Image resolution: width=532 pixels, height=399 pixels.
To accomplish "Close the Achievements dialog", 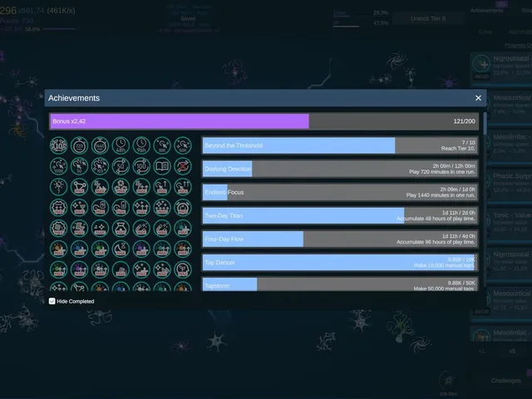I will click(479, 98).
